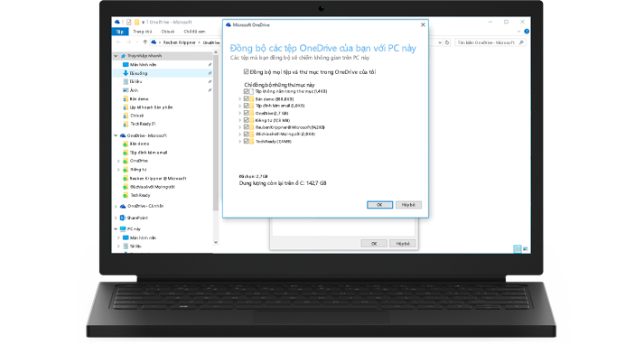
Task: Click the Tải xuống download arrow icon
Action: 126,73
